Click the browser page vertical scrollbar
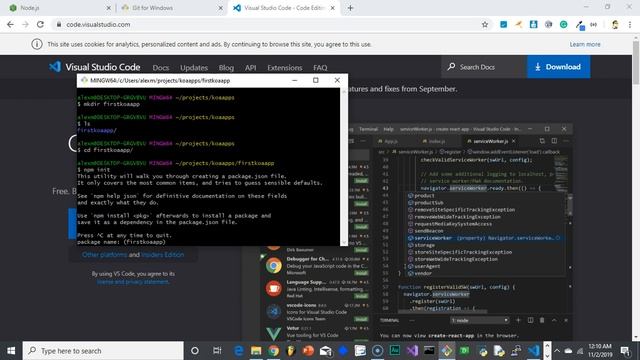This screenshot has width=640, height=360. coord(636,188)
